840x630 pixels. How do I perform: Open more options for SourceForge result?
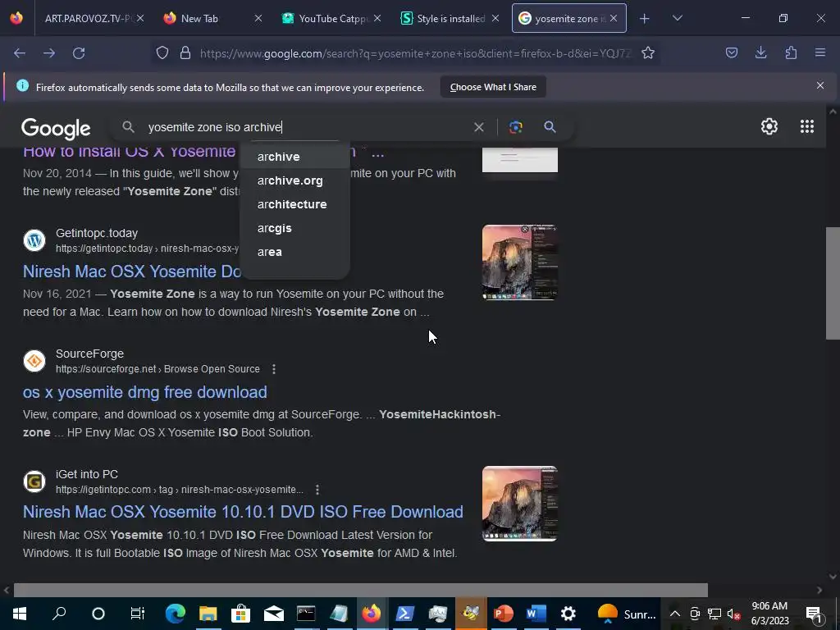(274, 369)
